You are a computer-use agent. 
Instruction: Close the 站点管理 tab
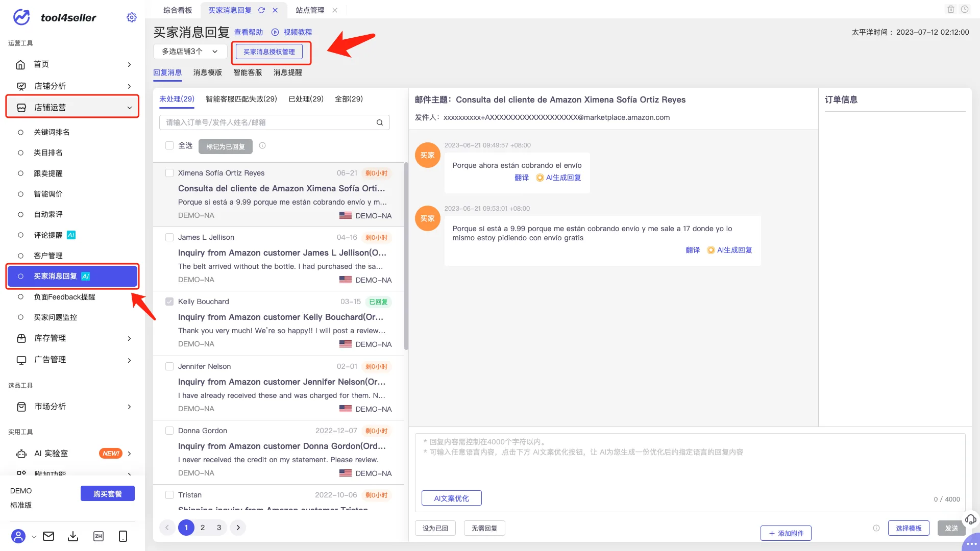335,10
